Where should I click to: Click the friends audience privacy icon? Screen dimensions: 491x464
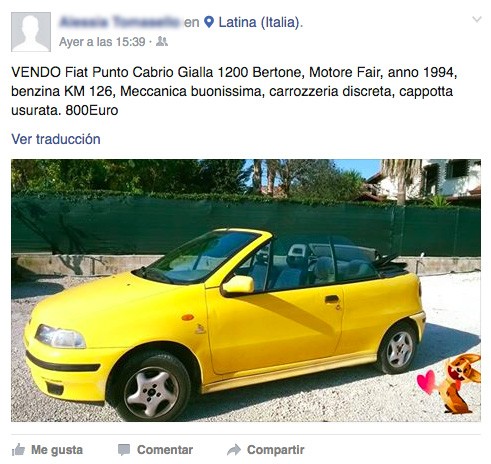[x=162, y=41]
